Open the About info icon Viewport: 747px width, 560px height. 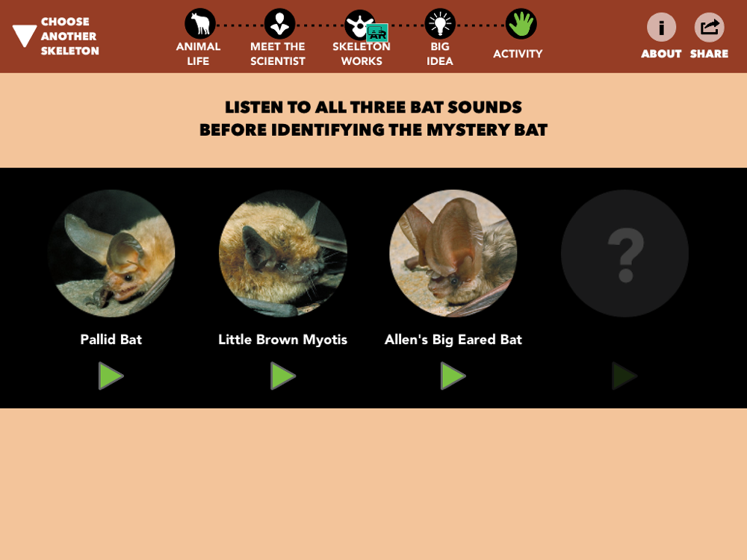point(661,27)
